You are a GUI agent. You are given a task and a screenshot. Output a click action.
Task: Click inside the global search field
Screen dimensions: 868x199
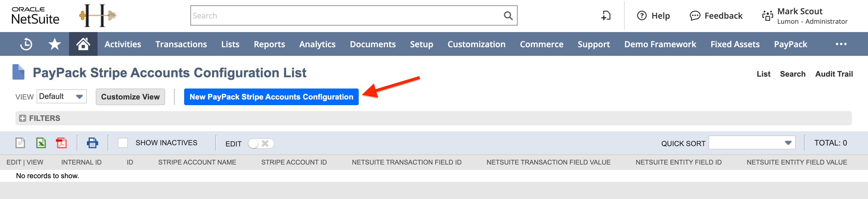337,15
